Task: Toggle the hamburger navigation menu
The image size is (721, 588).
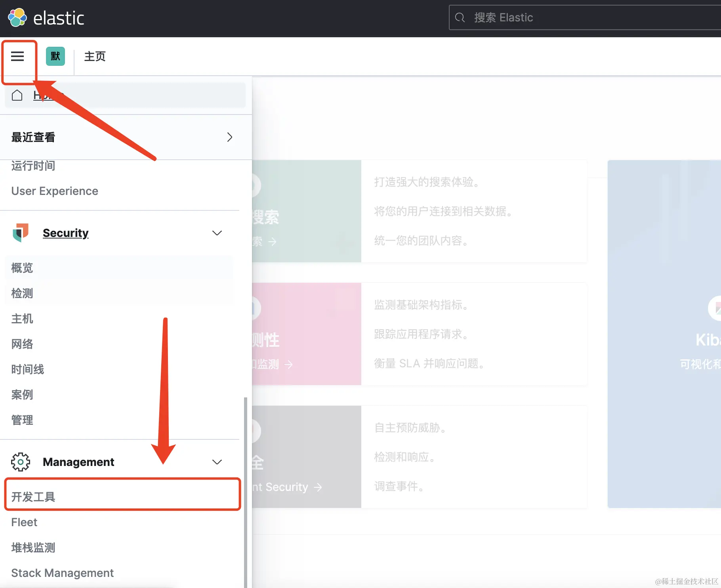Action: [x=17, y=56]
